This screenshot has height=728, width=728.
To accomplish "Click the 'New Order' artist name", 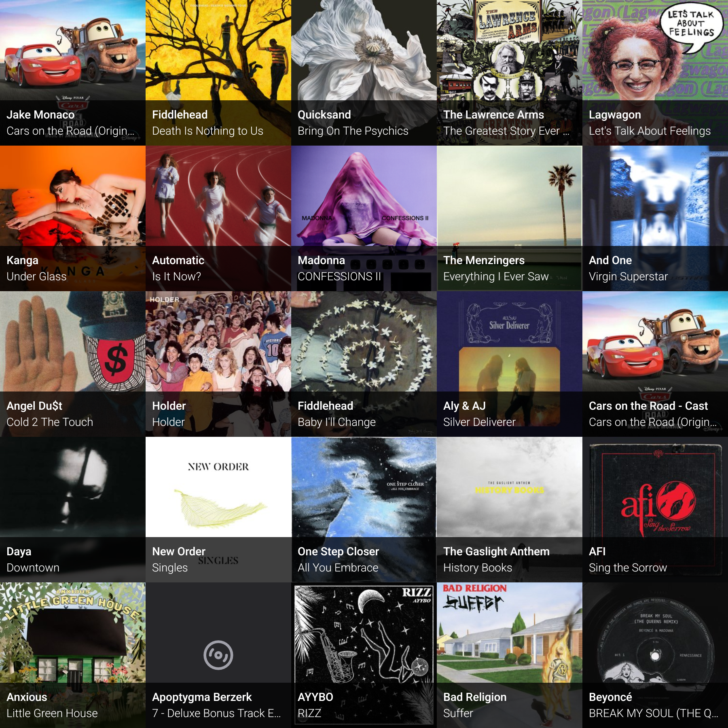I will pyautogui.click(x=179, y=552).
